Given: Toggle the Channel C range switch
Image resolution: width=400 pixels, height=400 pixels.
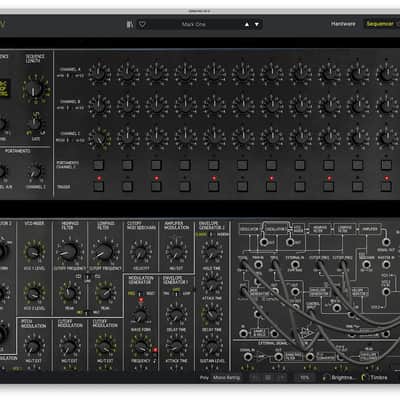Looking at the screenshot, I should click(x=68, y=140).
